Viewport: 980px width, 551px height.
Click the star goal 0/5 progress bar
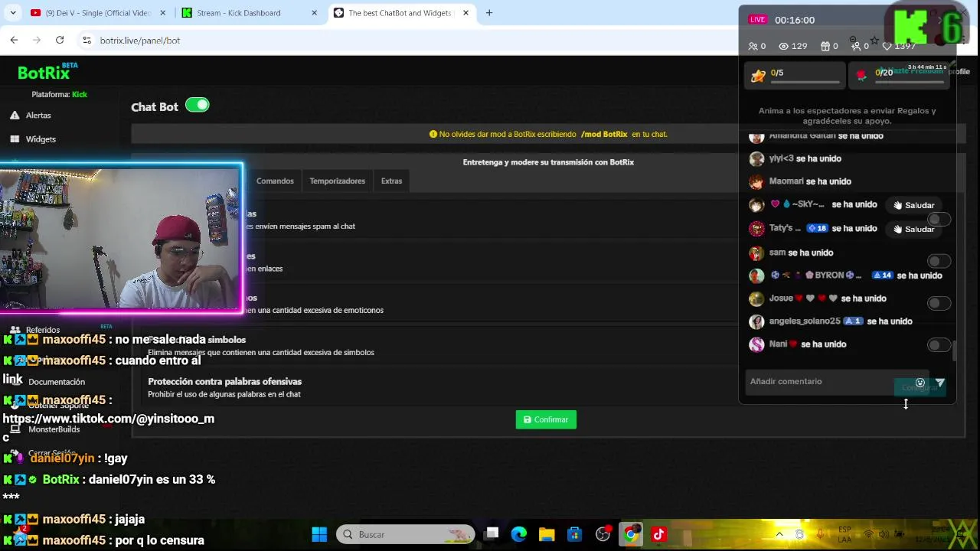coord(805,82)
